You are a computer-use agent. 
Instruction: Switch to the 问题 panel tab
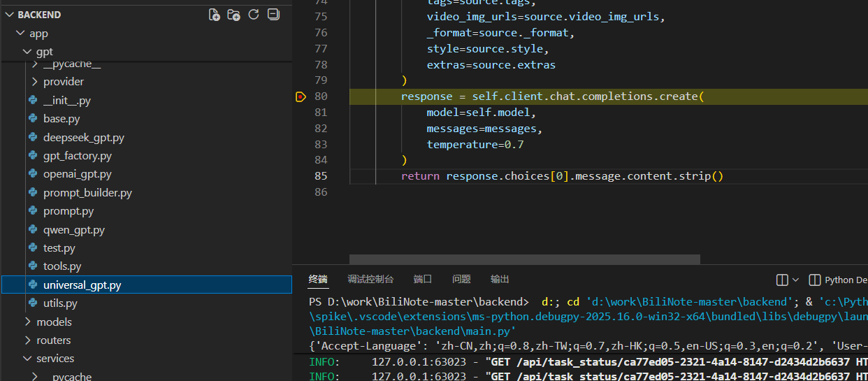point(461,279)
